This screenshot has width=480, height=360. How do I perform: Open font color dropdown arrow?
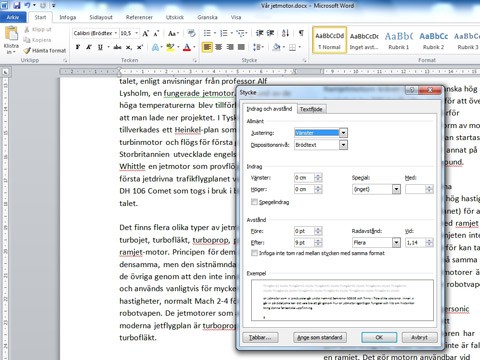point(194,47)
